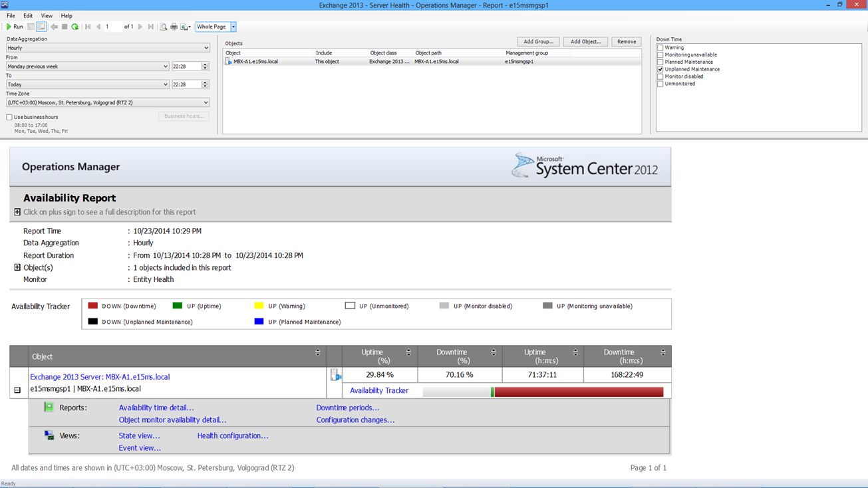
Task: Enable the Use business hours checkbox
Action: tap(9, 117)
